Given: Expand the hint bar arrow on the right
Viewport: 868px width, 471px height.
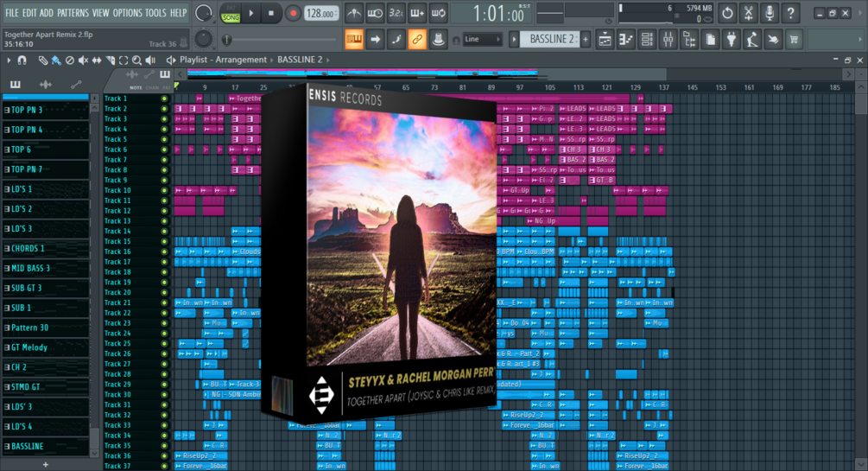Looking at the screenshot, I should point(859,40).
